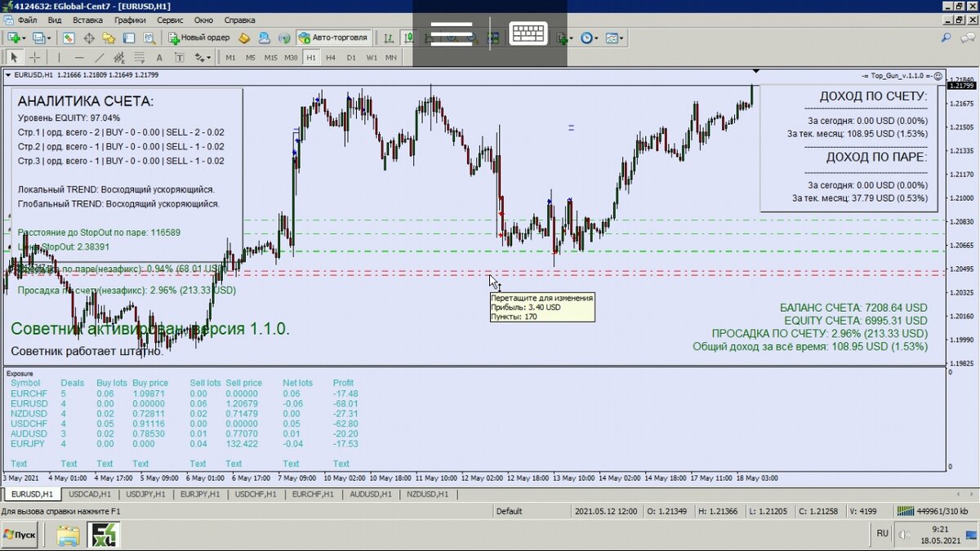This screenshot has width=980, height=551.
Task: Switch to the EURJPY,H1 chart tab
Action: [200, 494]
